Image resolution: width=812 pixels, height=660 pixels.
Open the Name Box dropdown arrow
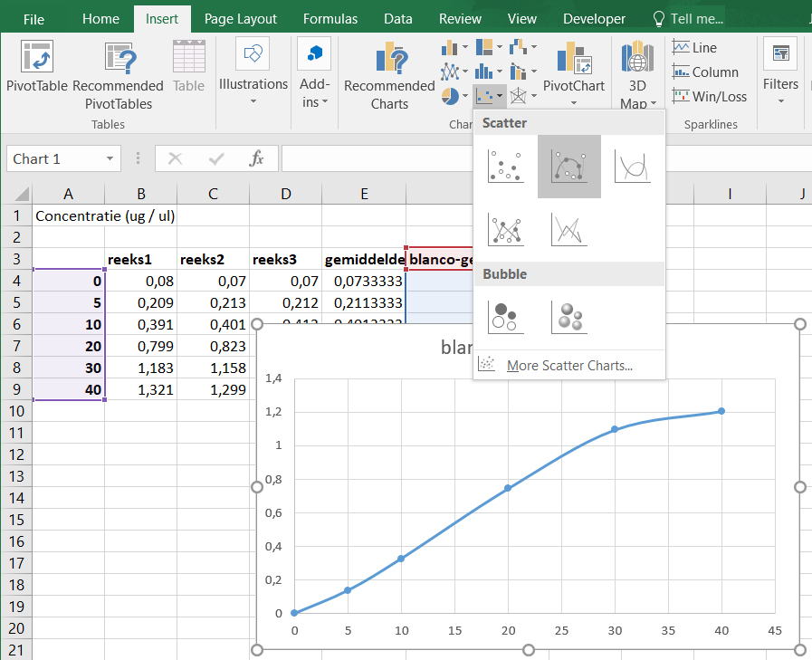[x=110, y=159]
